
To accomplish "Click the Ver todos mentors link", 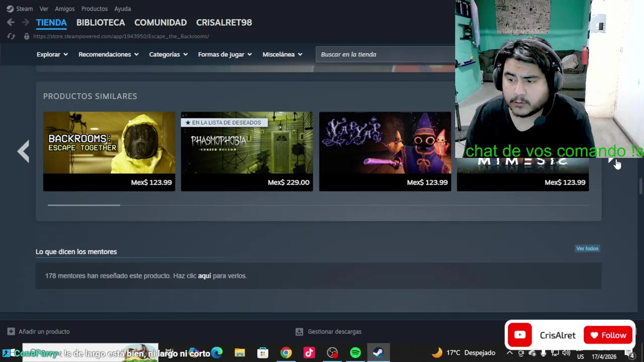I will 587,248.
